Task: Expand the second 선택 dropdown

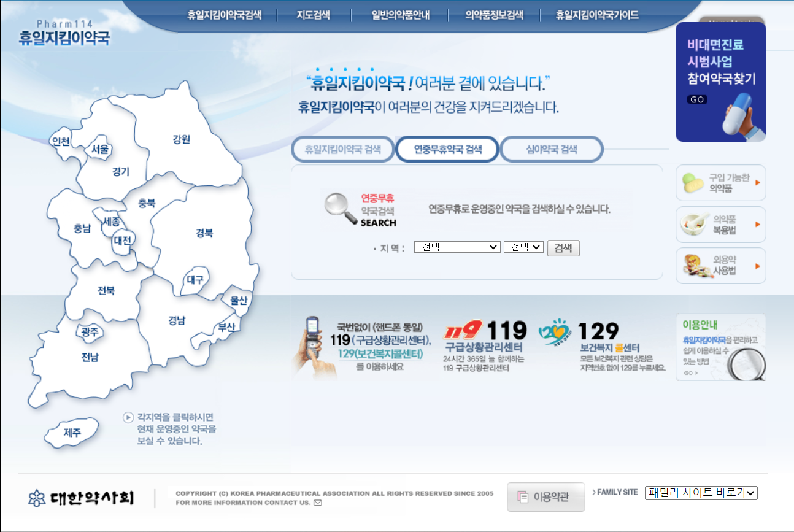Action: (x=523, y=247)
